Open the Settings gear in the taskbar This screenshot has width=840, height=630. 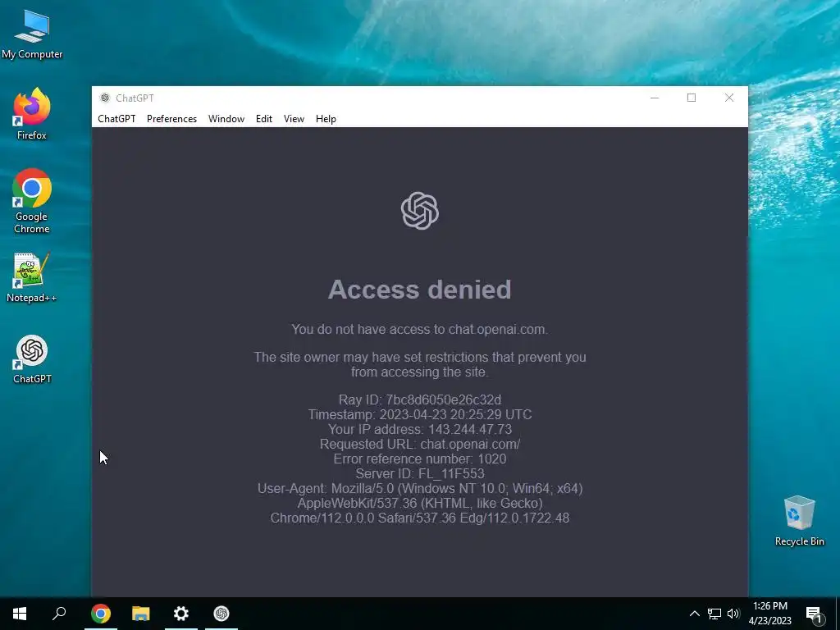click(181, 614)
